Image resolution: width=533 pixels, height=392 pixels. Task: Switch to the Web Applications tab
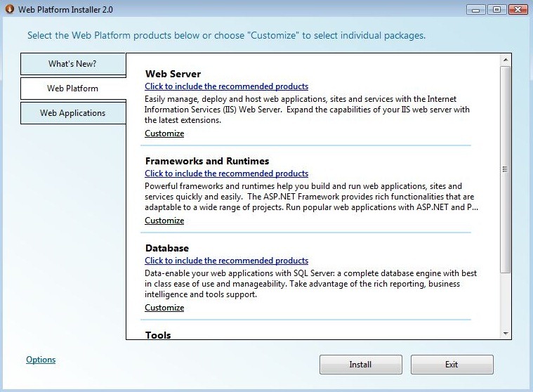73,113
